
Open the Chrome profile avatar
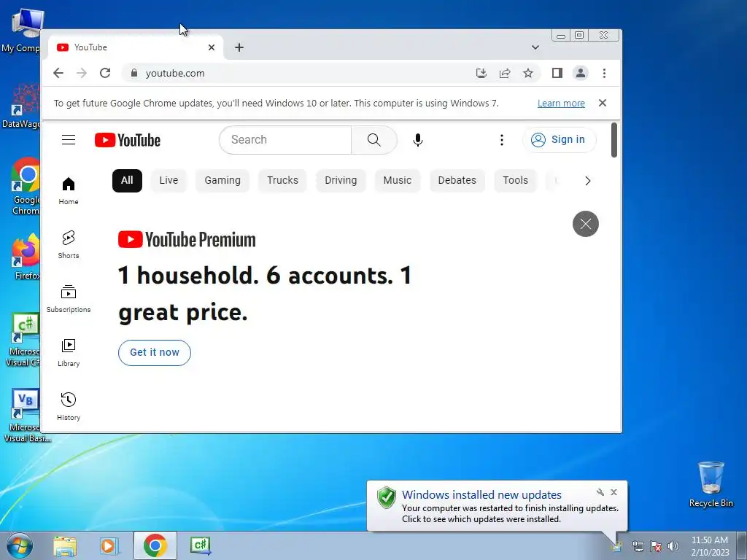[580, 73]
